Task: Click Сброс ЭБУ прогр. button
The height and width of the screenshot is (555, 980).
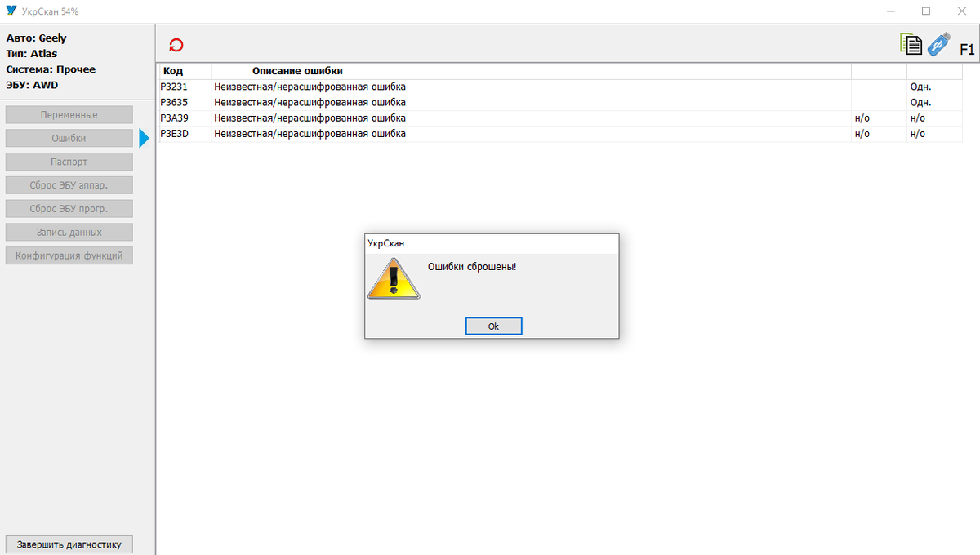Action: [x=69, y=209]
